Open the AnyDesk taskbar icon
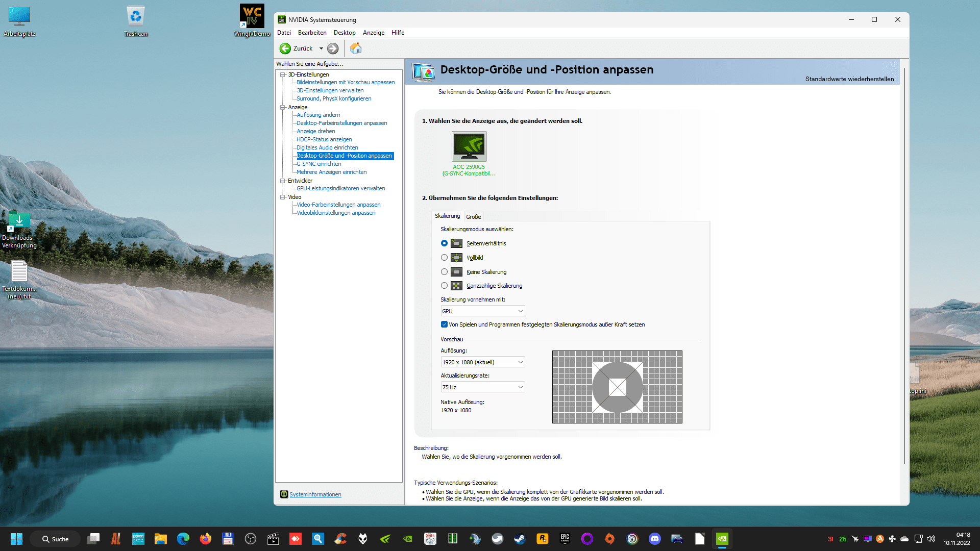The height and width of the screenshot is (551, 980). click(295, 539)
